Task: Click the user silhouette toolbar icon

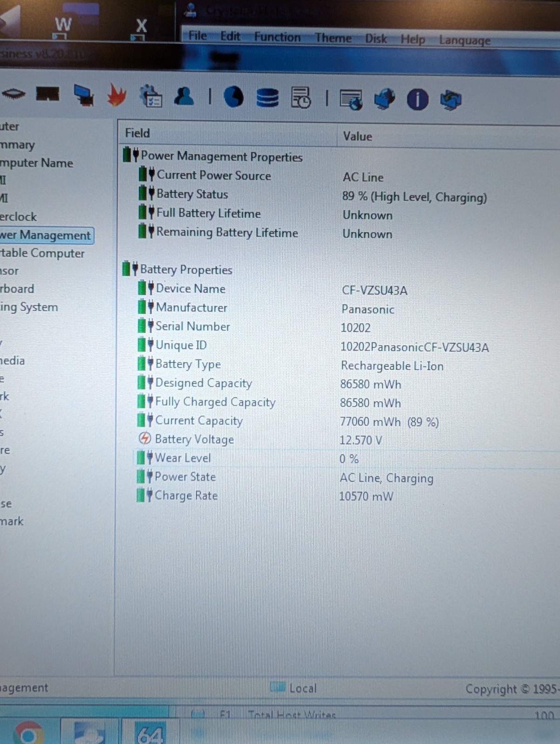Action: click(184, 96)
